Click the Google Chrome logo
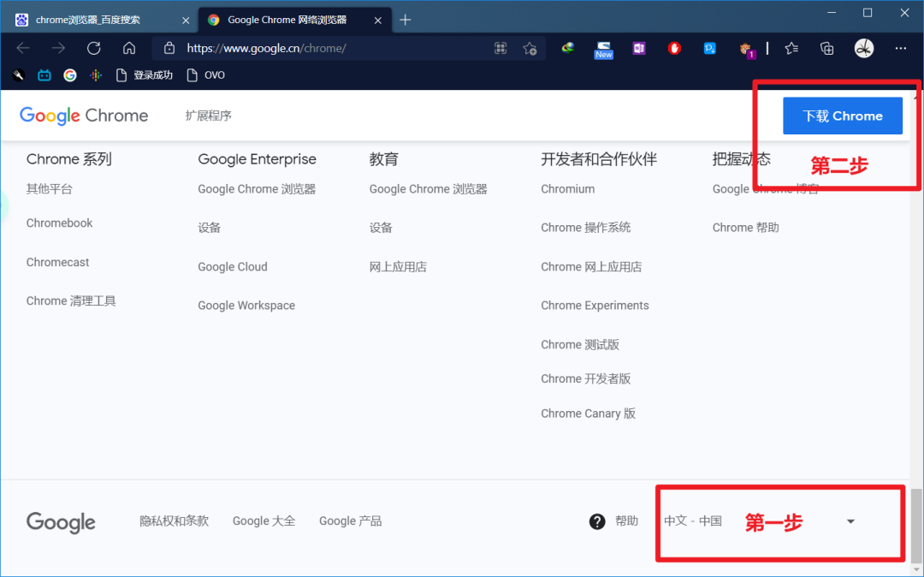 (84, 116)
